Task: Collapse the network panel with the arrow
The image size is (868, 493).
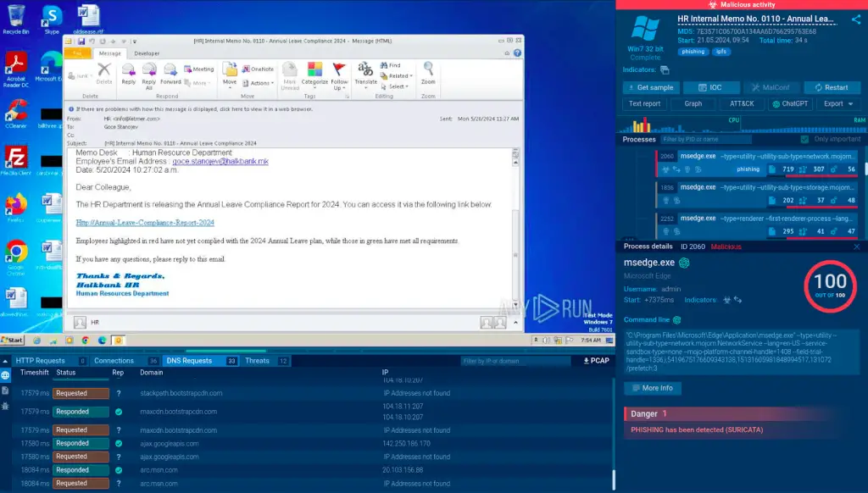Action: (5, 361)
